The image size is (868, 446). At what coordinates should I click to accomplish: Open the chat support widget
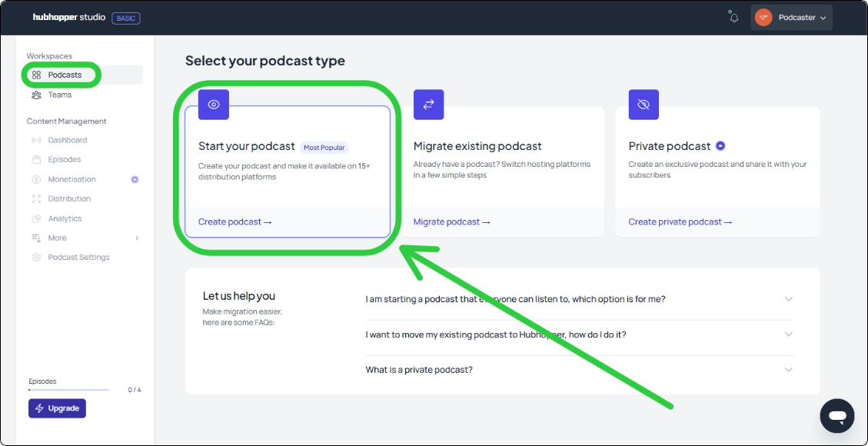tap(837, 416)
